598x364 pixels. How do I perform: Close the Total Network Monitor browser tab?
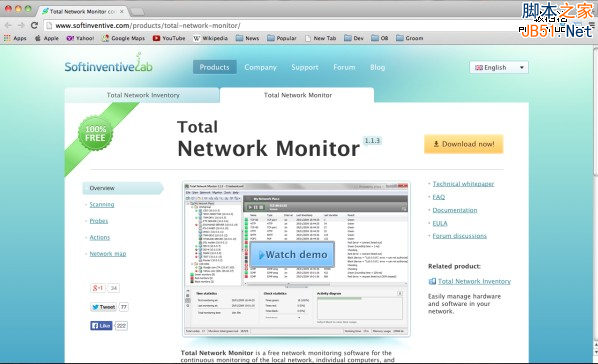tap(122, 11)
